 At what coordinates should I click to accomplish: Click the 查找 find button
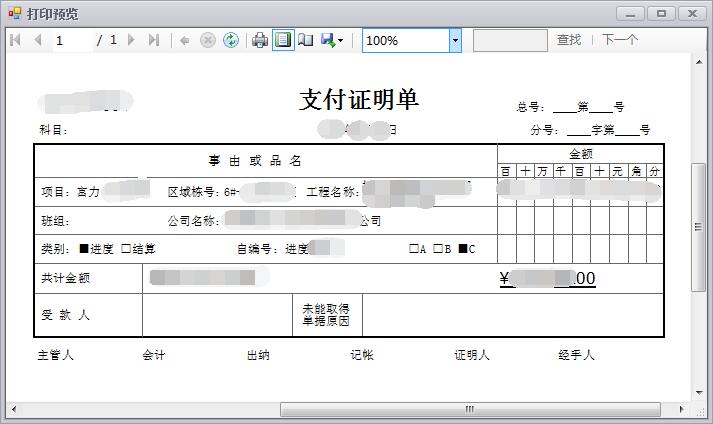[569, 40]
